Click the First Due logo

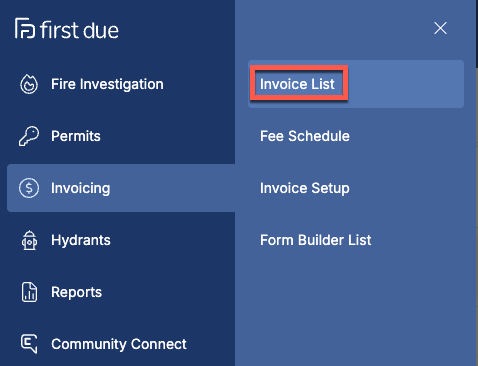pos(67,29)
